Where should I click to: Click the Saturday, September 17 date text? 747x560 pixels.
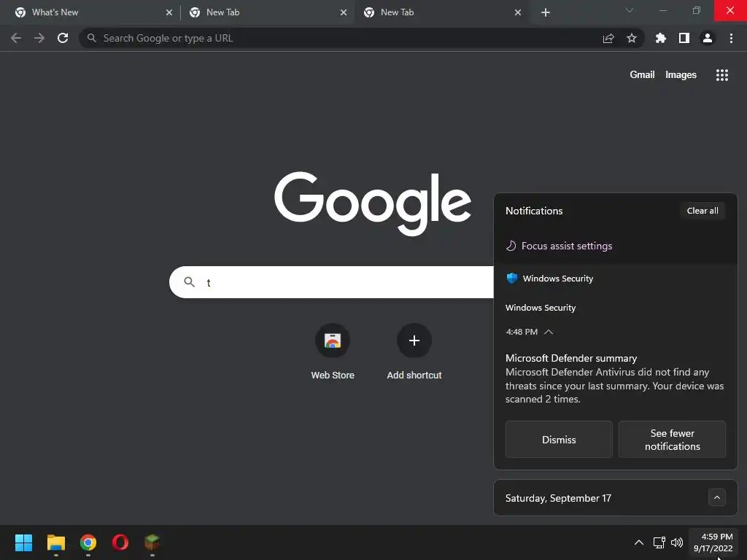point(558,498)
